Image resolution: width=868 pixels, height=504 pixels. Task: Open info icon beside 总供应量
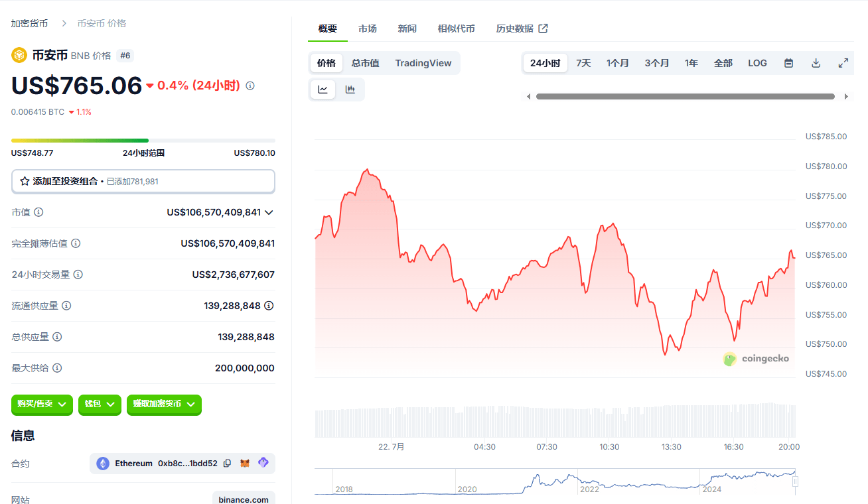[57, 337]
